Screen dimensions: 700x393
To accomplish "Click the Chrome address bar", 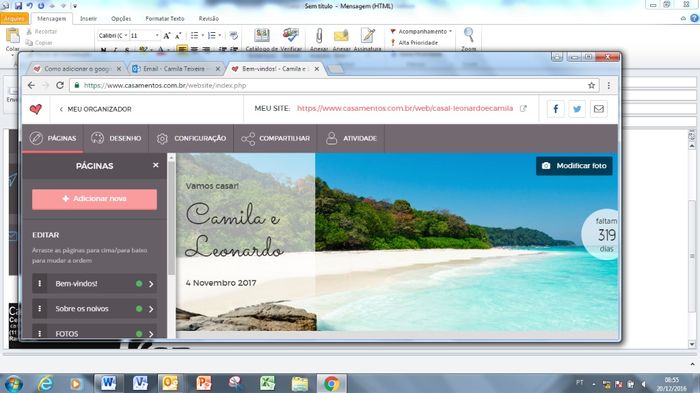I will (x=335, y=85).
